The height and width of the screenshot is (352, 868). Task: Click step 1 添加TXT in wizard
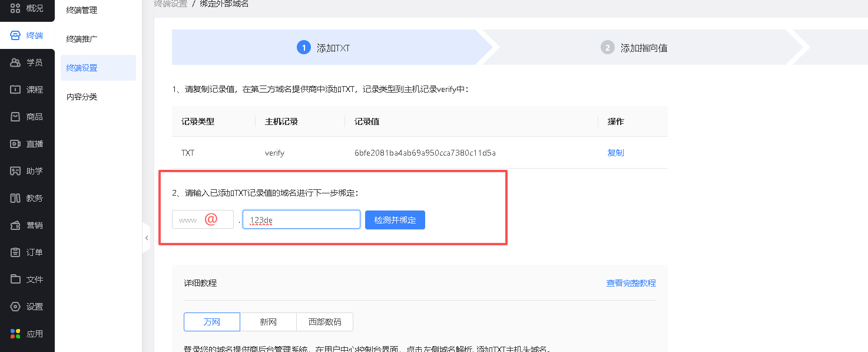click(x=324, y=48)
